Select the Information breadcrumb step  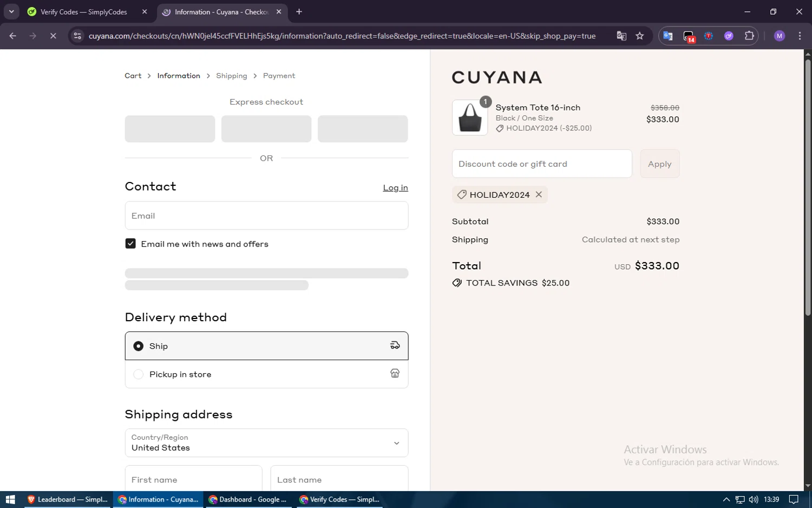pyautogui.click(x=179, y=76)
